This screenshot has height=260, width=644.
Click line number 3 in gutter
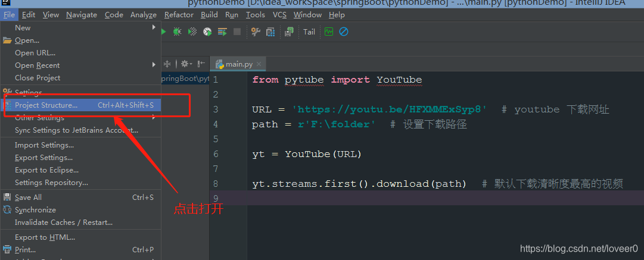tap(216, 109)
